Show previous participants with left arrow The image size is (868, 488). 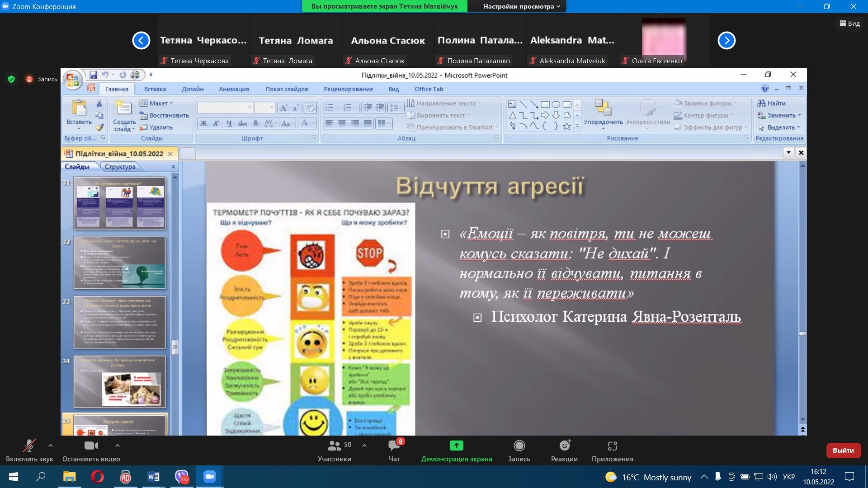point(141,41)
